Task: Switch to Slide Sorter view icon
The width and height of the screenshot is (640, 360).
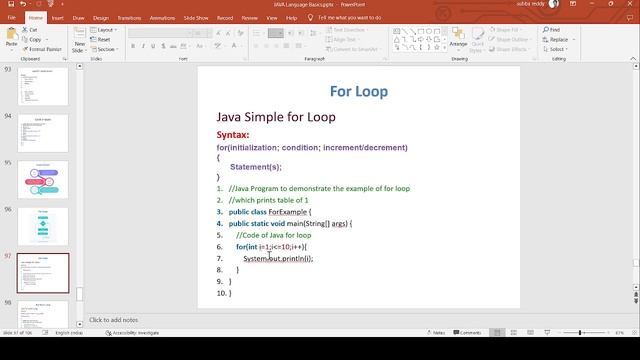Action: pyautogui.click(x=514, y=333)
